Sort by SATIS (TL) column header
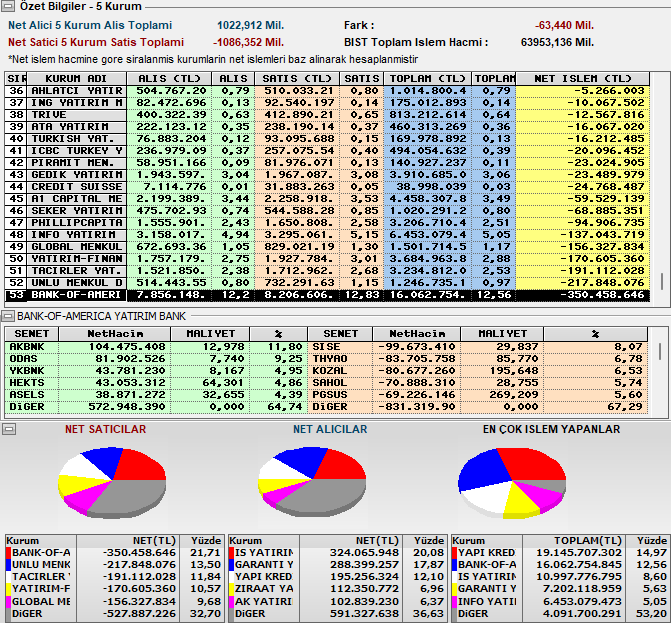Screen dimensions: 671x623 tap(297, 79)
